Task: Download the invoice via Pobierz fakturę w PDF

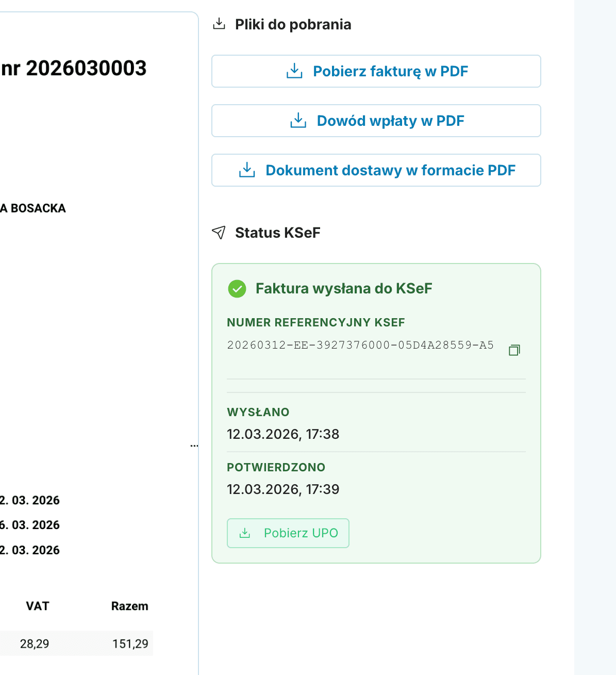Action: [390, 71]
